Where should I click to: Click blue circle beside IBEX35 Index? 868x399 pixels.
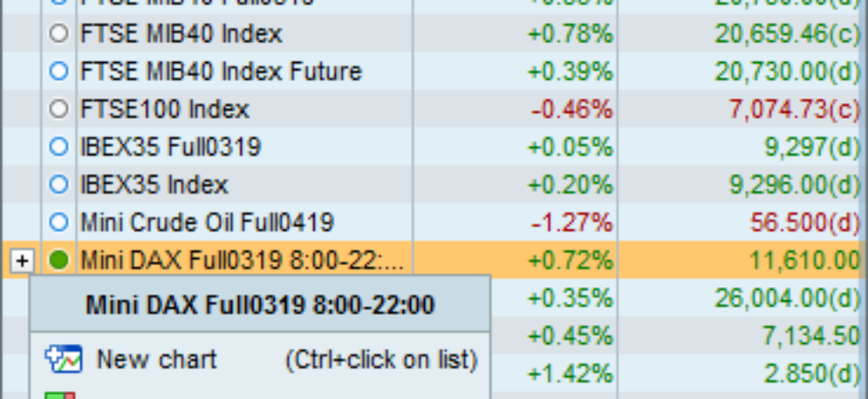click(58, 184)
